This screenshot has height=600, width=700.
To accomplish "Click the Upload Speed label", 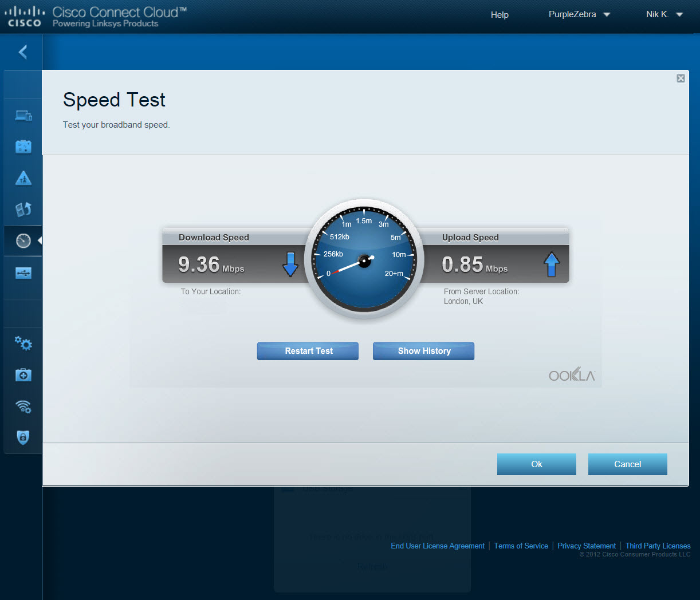I will [x=470, y=238].
